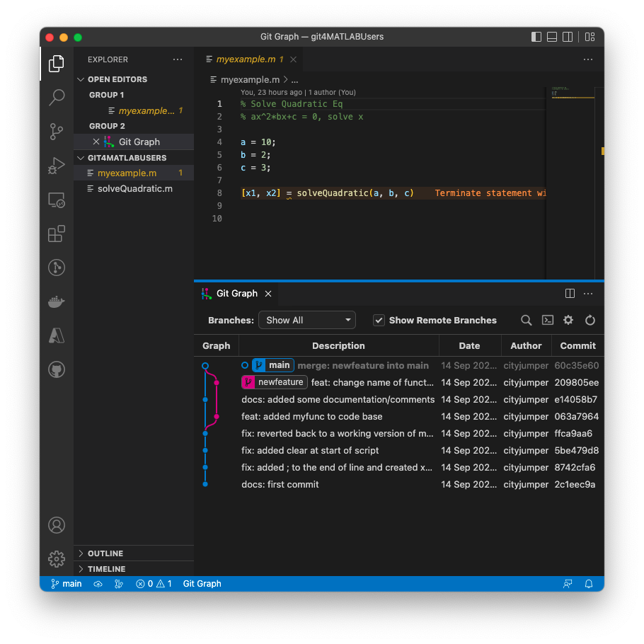Open the Remote Explorer view

coord(57,200)
